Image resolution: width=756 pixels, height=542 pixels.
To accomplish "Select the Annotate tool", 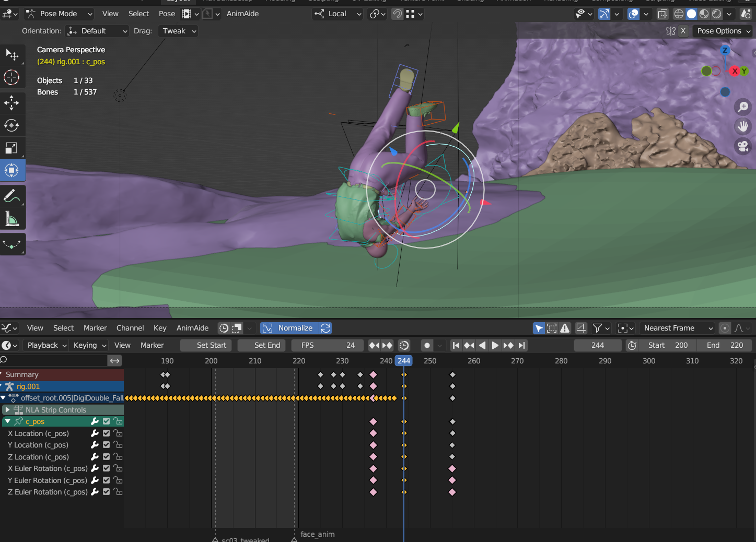I will [11, 196].
